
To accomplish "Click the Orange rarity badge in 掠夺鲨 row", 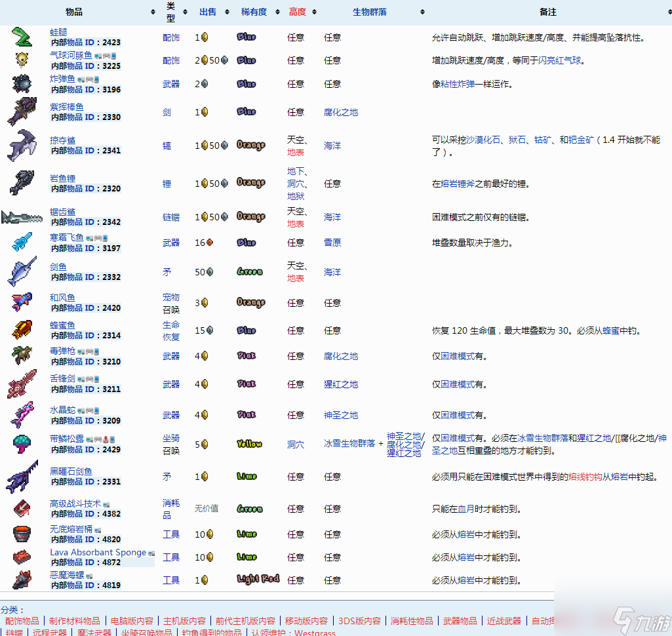I will [x=250, y=146].
